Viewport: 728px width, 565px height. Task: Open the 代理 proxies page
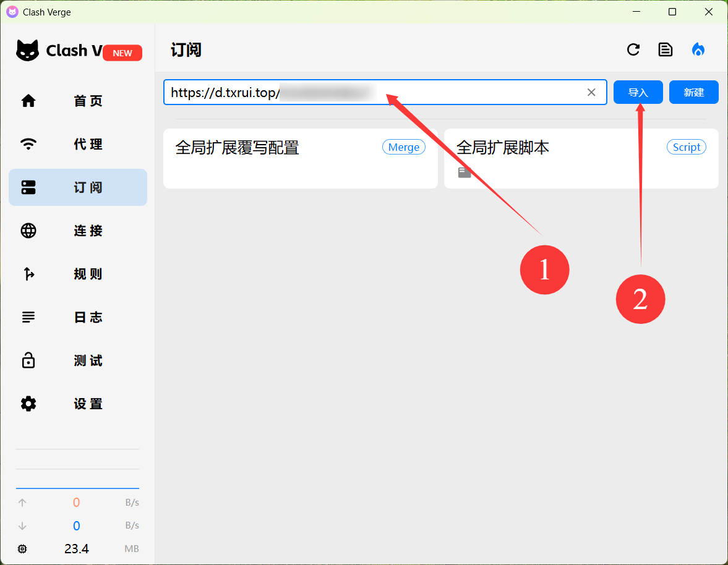[x=78, y=144]
